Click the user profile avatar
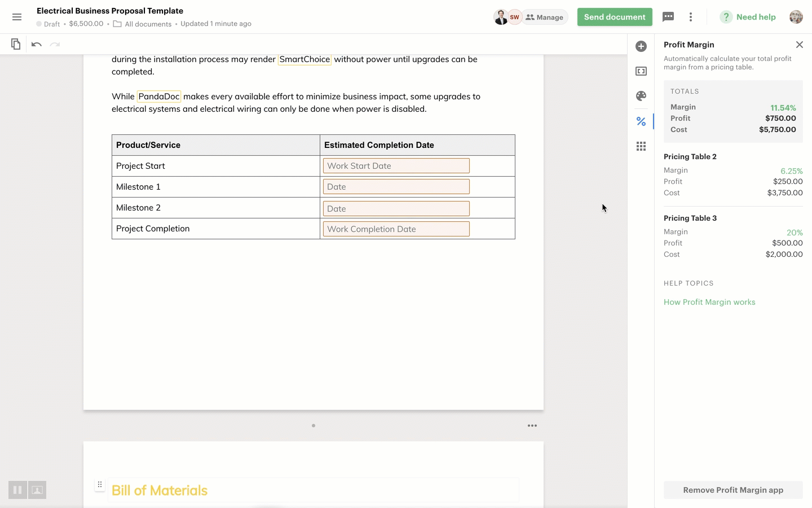 [796, 17]
